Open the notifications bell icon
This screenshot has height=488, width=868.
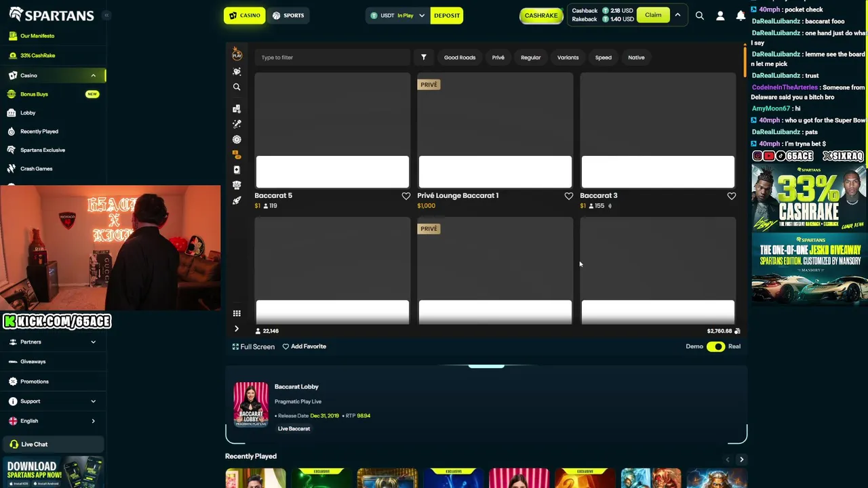click(x=741, y=16)
